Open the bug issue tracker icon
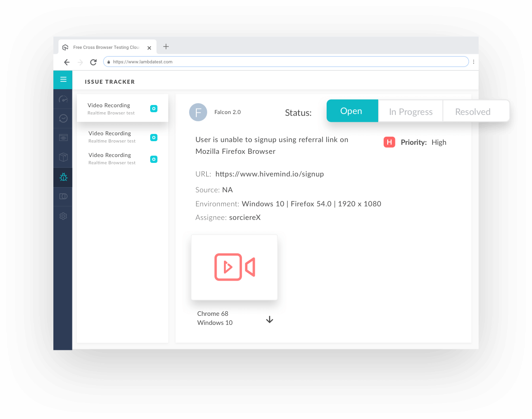The image size is (532, 419). pyautogui.click(x=63, y=177)
